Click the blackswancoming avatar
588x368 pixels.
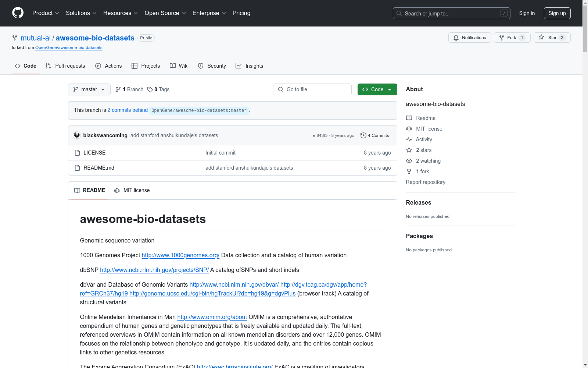[77, 135]
